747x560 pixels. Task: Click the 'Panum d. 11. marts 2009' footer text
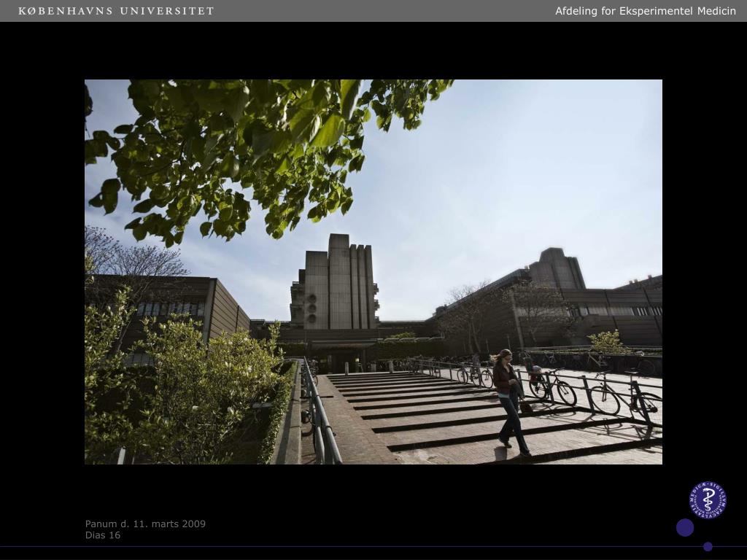[x=145, y=524]
